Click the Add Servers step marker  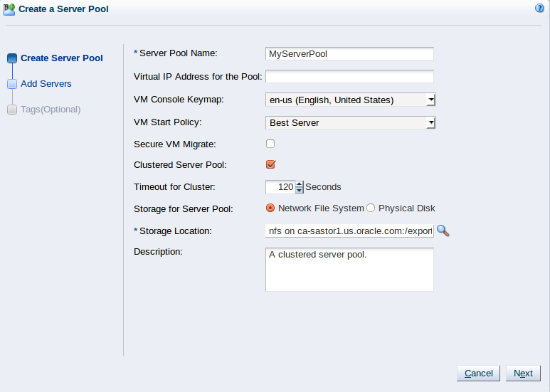point(12,84)
